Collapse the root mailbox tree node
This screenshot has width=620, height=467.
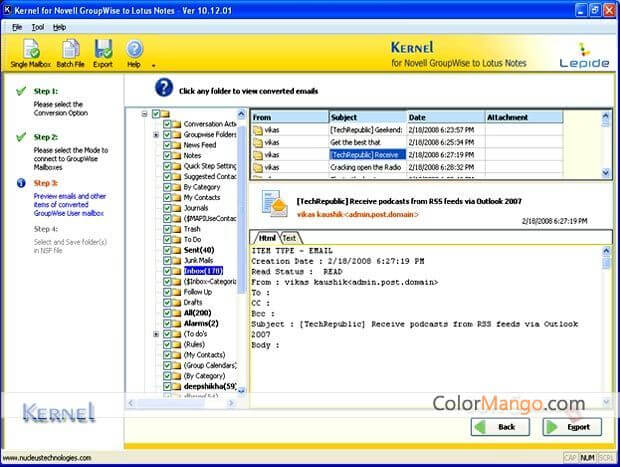pos(145,114)
